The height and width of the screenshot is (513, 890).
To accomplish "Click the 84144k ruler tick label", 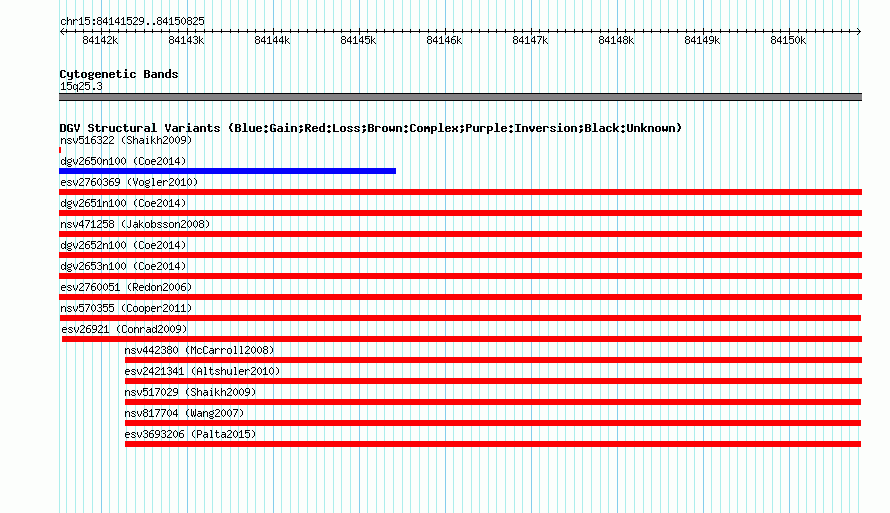I will pyautogui.click(x=272, y=40).
